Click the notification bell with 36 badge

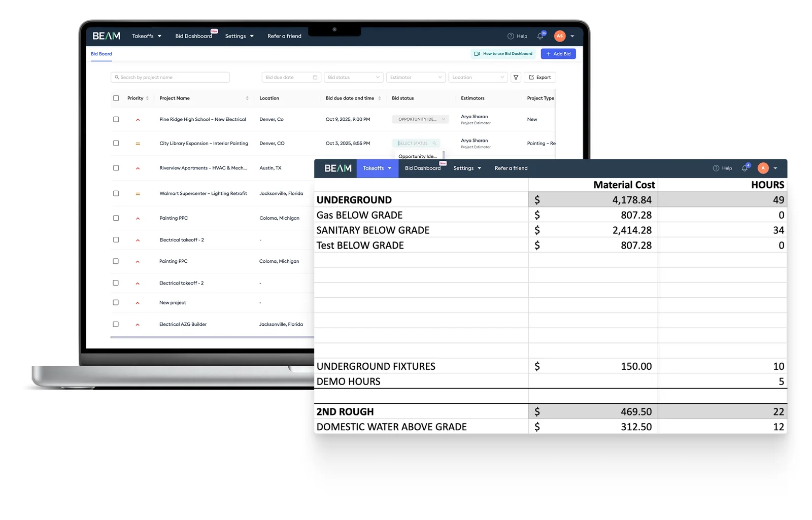[540, 36]
